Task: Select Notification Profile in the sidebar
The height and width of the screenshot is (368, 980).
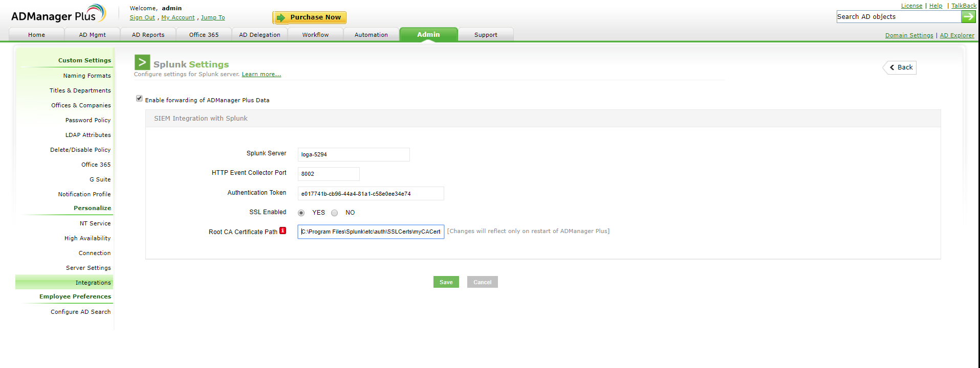Action: (x=84, y=194)
